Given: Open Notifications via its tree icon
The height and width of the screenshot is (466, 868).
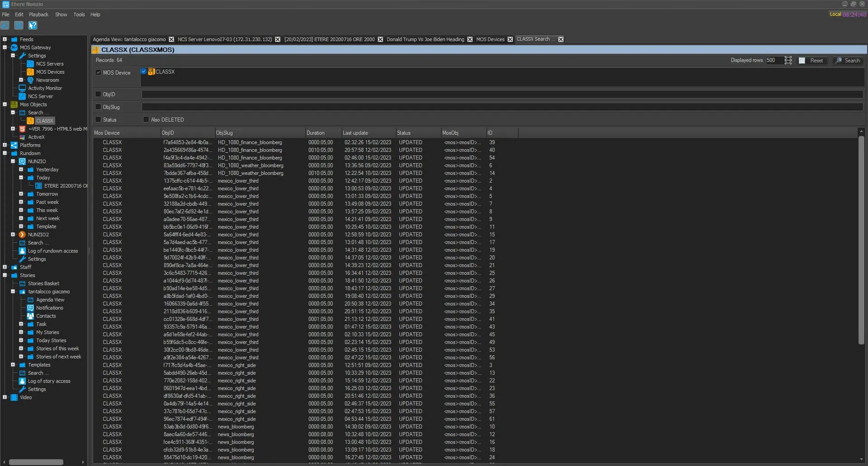Looking at the screenshot, I should pyautogui.click(x=30, y=308).
